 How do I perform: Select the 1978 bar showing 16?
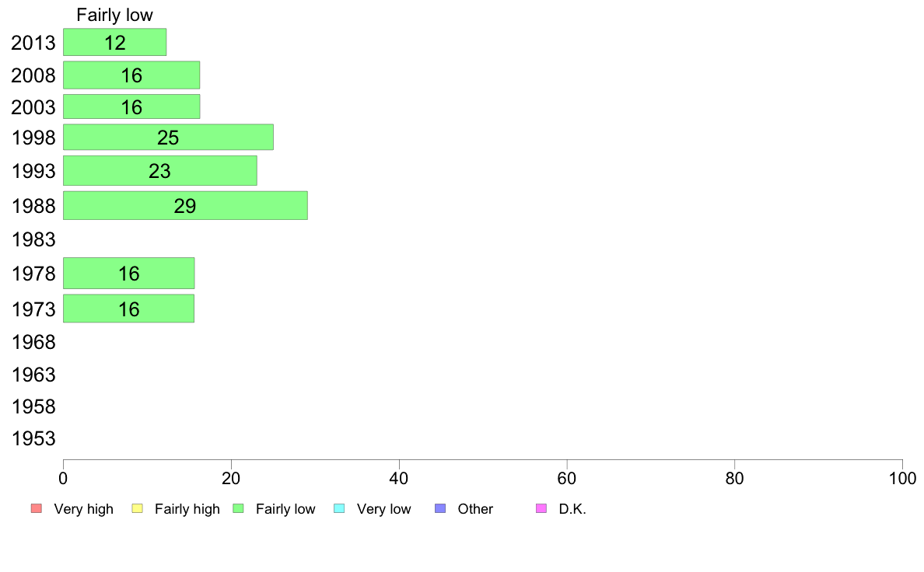coord(129,274)
